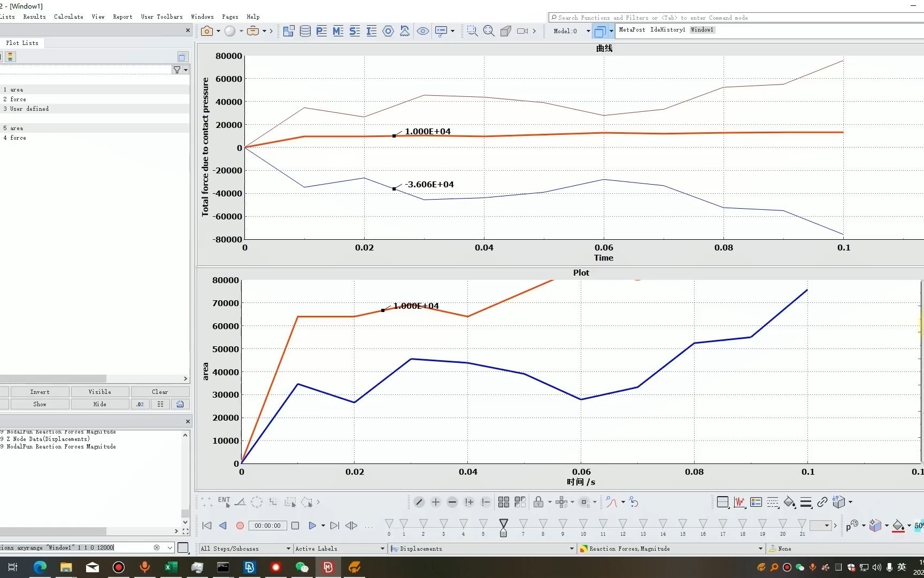Screen dimensions: 924x578
Task: Click the 3D cube view icon
Action: [506, 31]
